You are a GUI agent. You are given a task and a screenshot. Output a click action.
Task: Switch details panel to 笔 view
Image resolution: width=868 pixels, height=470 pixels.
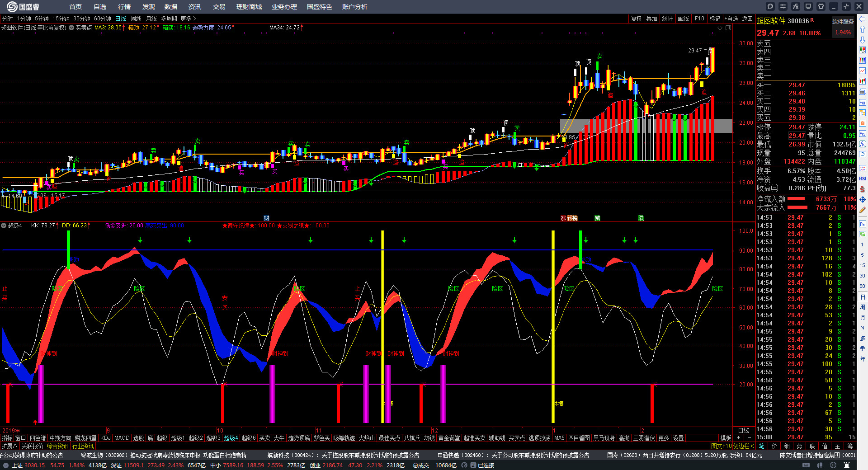761,446
